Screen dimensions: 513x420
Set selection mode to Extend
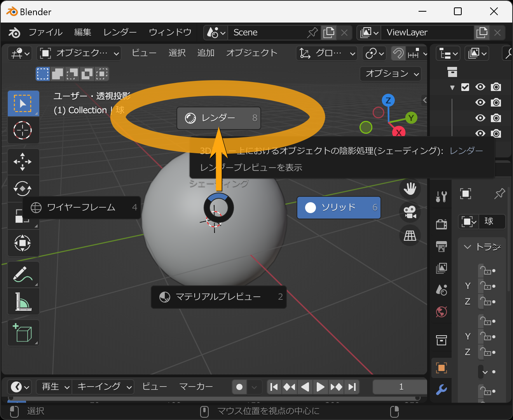(x=58, y=73)
